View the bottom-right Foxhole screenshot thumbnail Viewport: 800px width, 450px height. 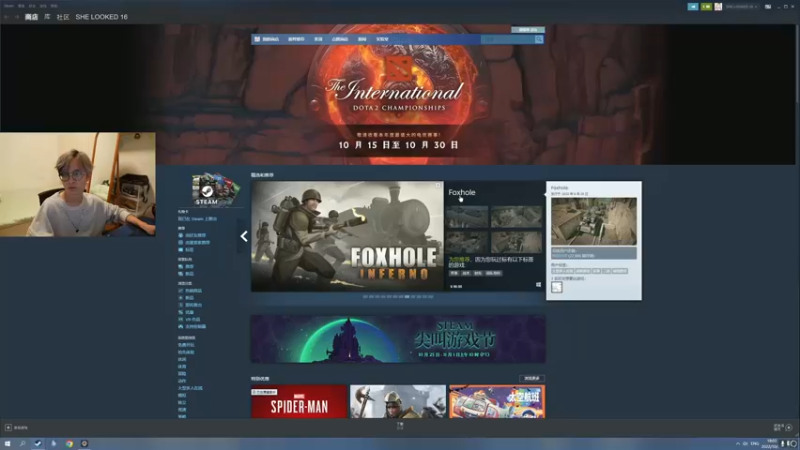[516, 242]
